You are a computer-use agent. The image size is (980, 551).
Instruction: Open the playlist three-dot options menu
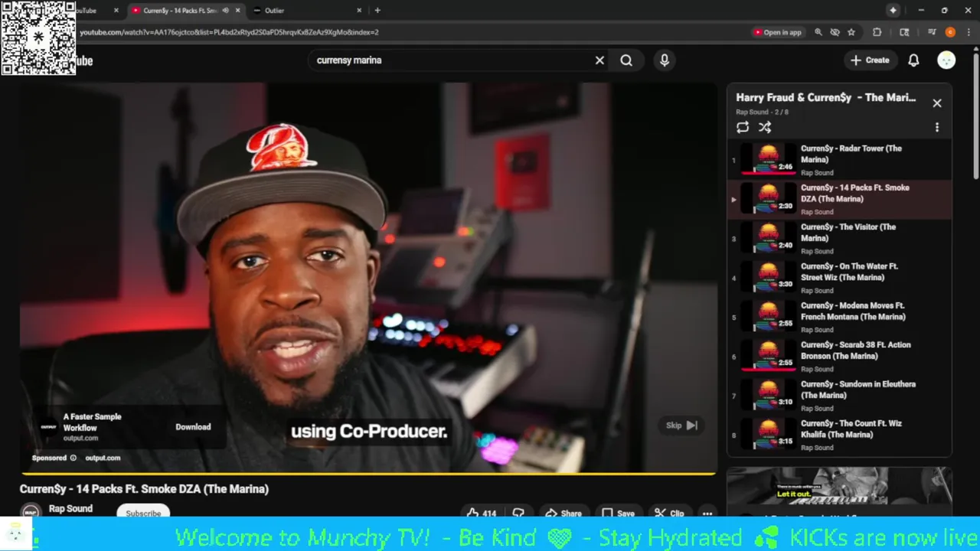937,128
